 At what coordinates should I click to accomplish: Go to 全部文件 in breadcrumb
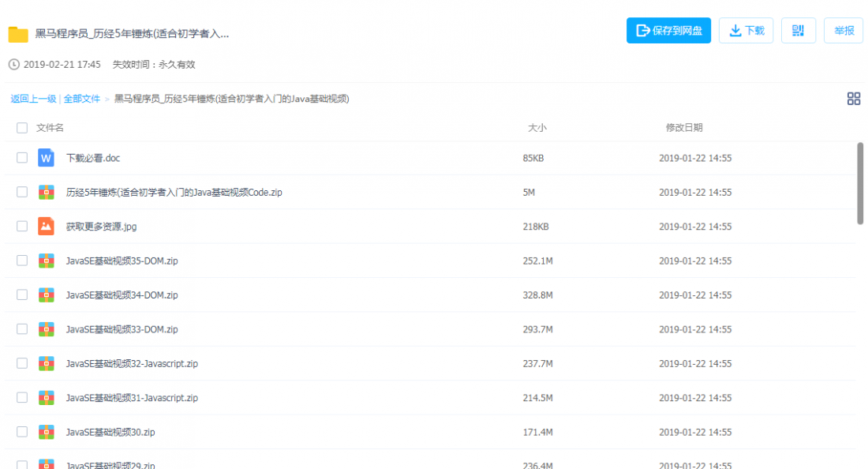click(82, 99)
